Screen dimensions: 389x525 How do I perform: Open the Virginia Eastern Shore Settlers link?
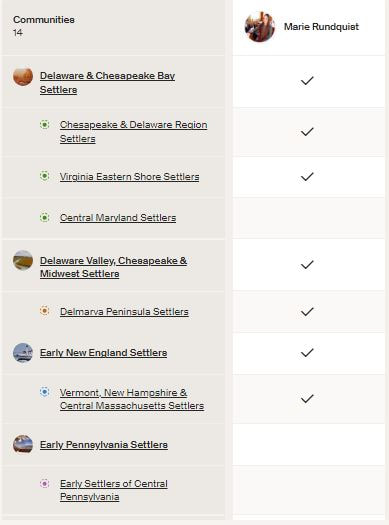130,176
